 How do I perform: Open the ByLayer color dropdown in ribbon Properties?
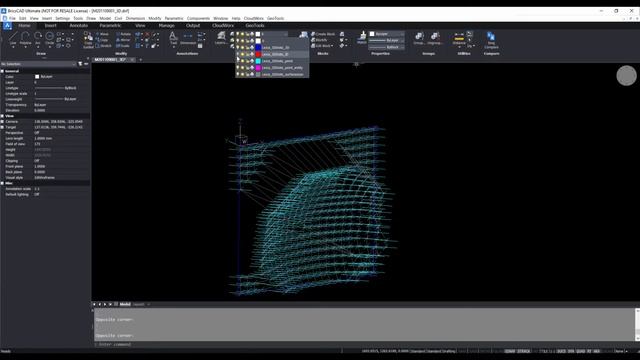pos(387,34)
